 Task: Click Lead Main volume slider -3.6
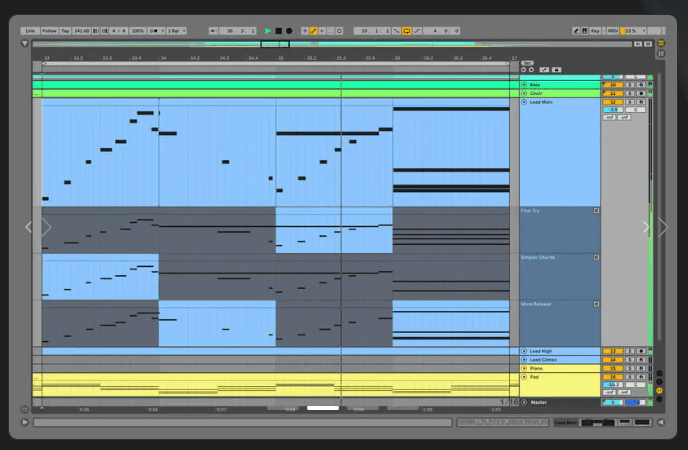point(613,110)
